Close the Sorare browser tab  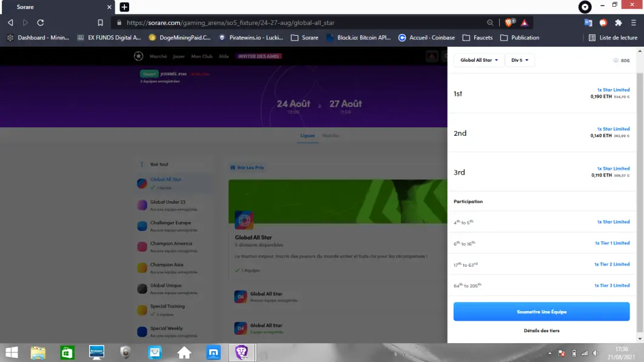(x=109, y=7)
